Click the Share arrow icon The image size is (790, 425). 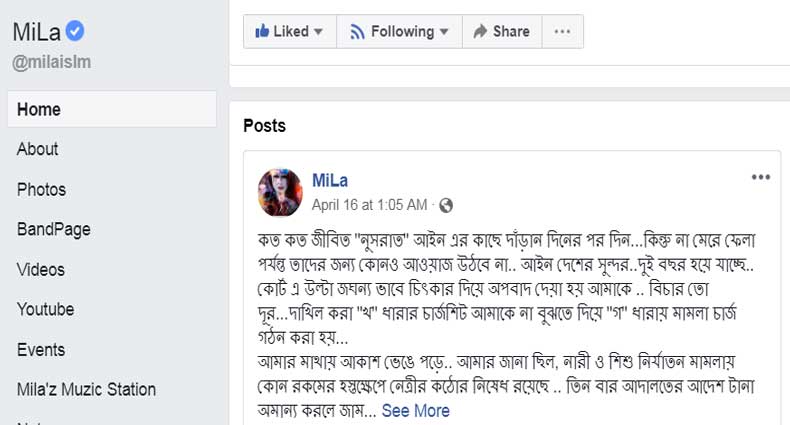point(480,31)
